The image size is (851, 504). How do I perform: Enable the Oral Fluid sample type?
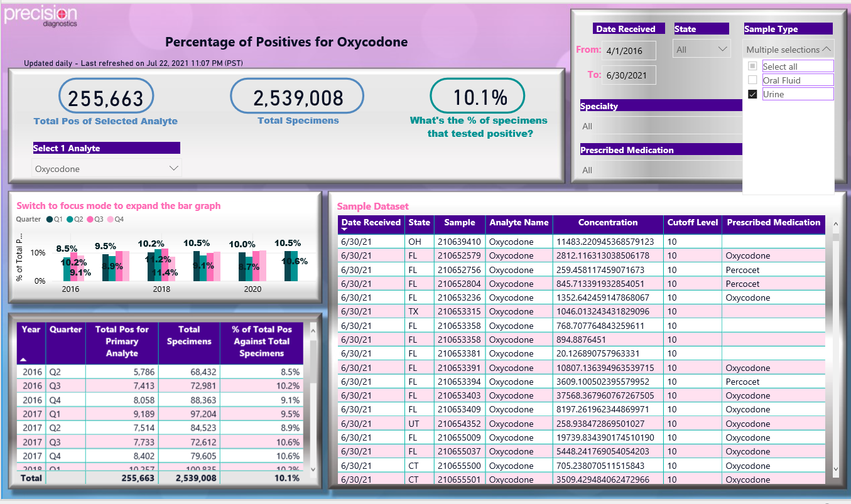click(x=752, y=80)
